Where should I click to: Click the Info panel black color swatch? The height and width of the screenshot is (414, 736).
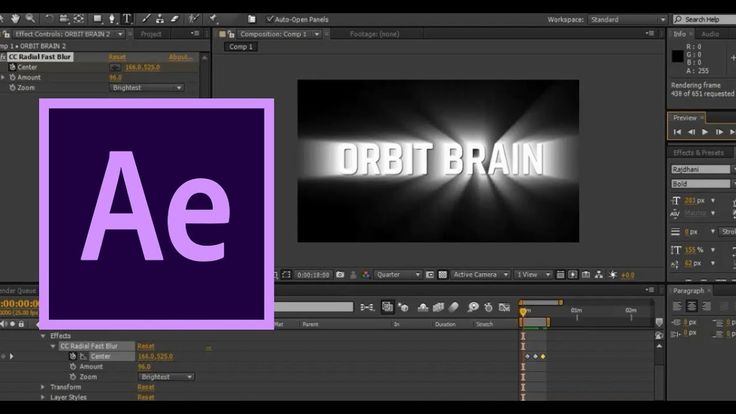677,56
